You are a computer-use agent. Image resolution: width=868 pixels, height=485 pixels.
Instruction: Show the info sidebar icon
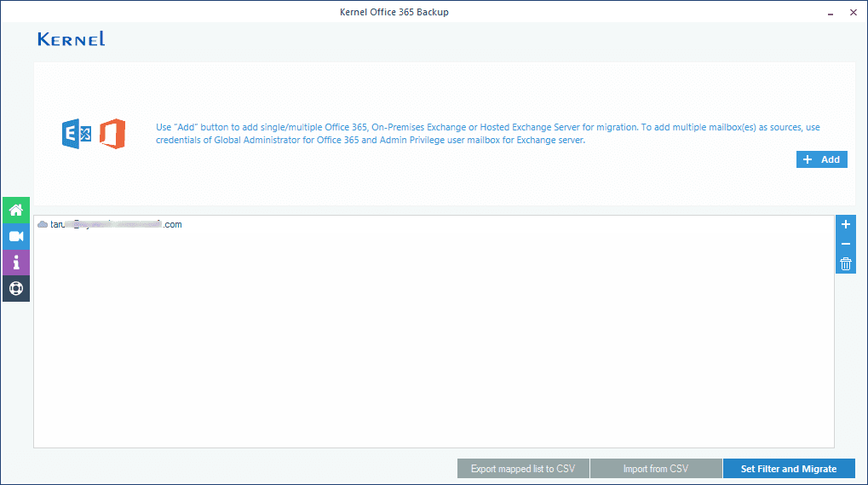point(16,263)
